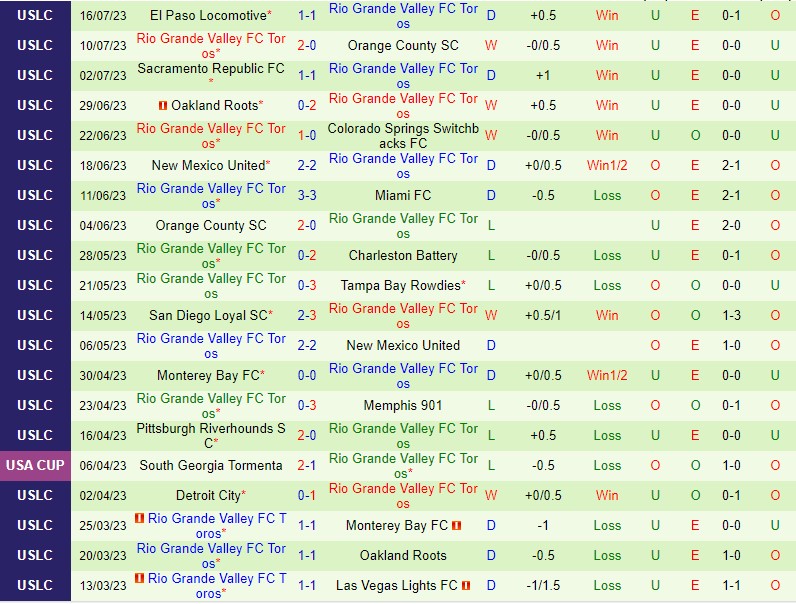The height and width of the screenshot is (604, 796).
Task: Open 1-0 score of 22/06/23 match
Action: click(307, 136)
